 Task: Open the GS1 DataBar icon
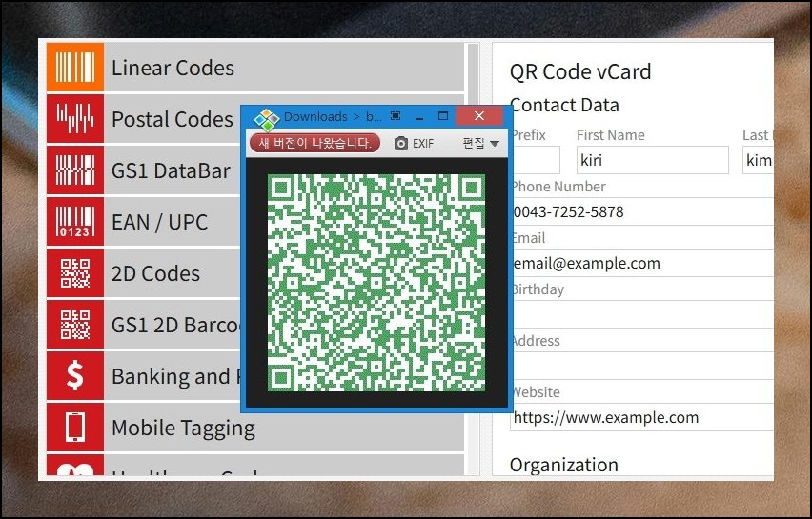coord(75,170)
